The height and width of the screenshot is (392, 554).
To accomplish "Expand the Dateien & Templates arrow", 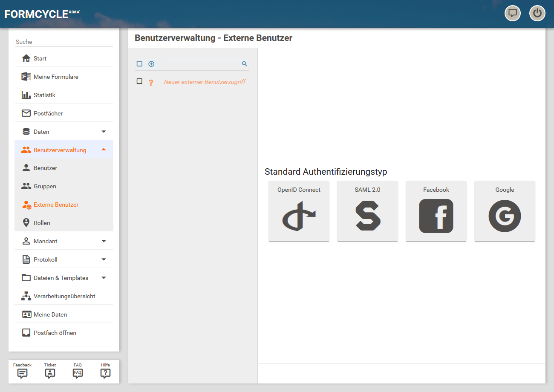I will [104, 278].
